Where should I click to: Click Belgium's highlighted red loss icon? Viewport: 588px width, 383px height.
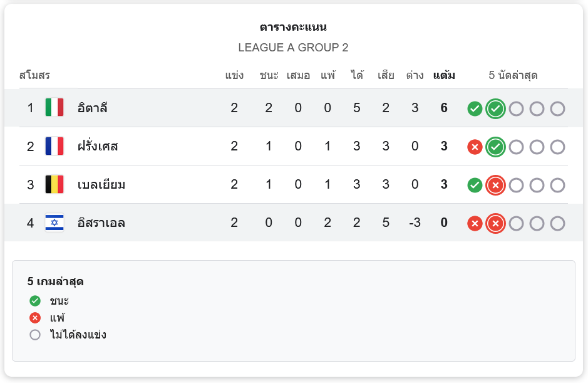[495, 185]
